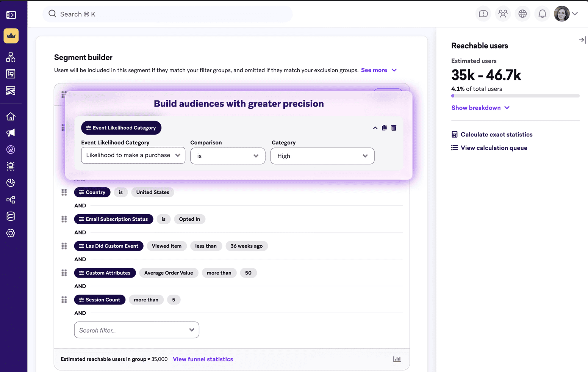Click the Email Subscription Status pill
Image resolution: width=588 pixels, height=372 pixels.
(x=114, y=219)
